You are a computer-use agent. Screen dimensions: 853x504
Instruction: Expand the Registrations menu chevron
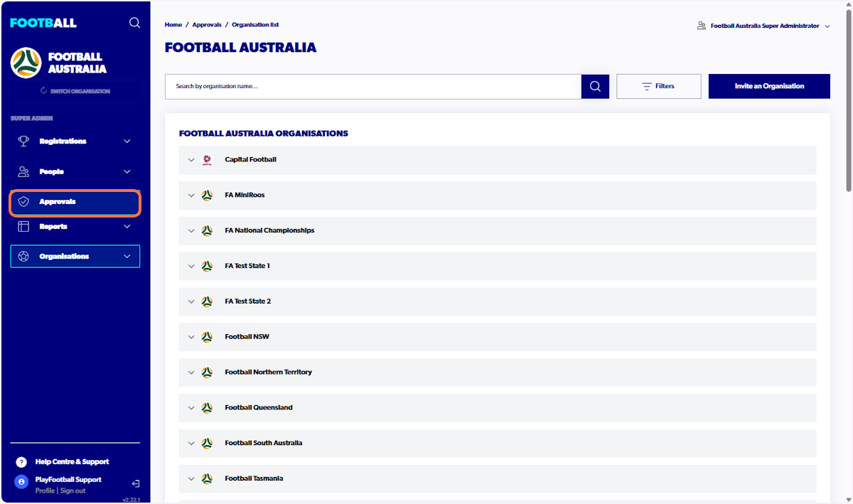coord(127,141)
